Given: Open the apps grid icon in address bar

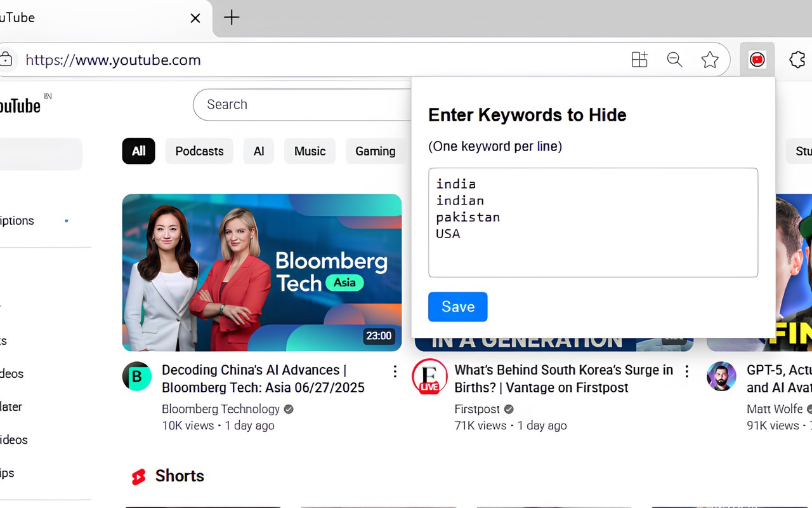Looking at the screenshot, I should click(639, 60).
